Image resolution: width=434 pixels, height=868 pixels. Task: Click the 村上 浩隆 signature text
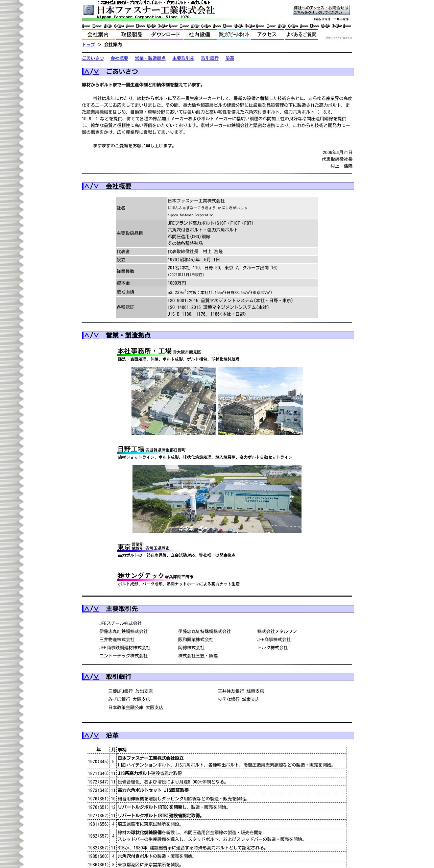point(341,166)
